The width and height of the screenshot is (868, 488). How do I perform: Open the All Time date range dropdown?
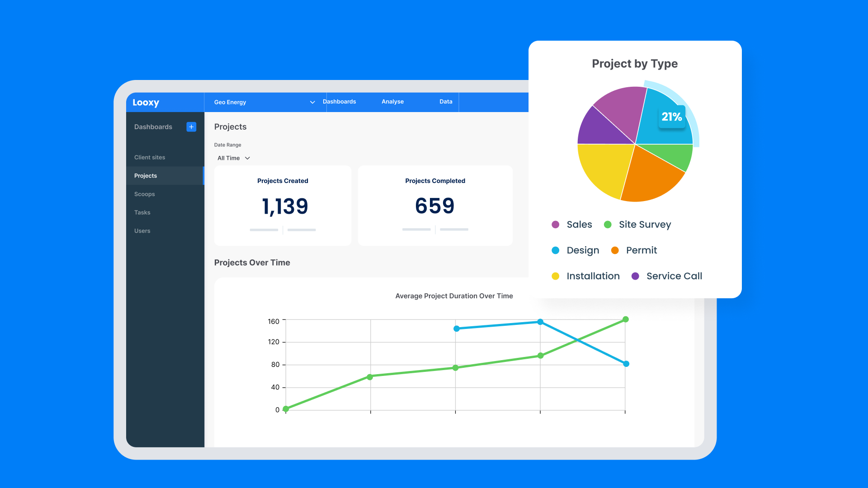click(234, 158)
